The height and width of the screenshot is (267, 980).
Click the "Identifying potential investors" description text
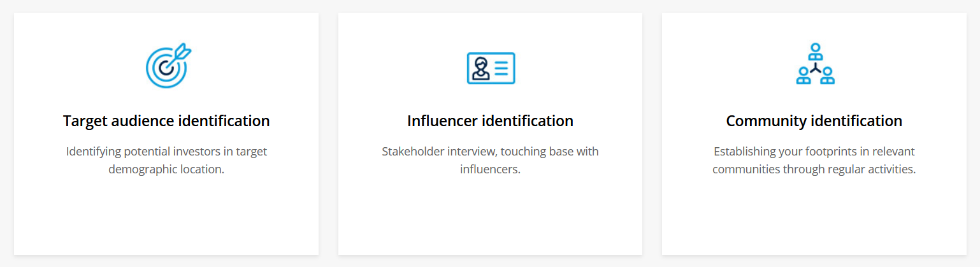(x=166, y=152)
